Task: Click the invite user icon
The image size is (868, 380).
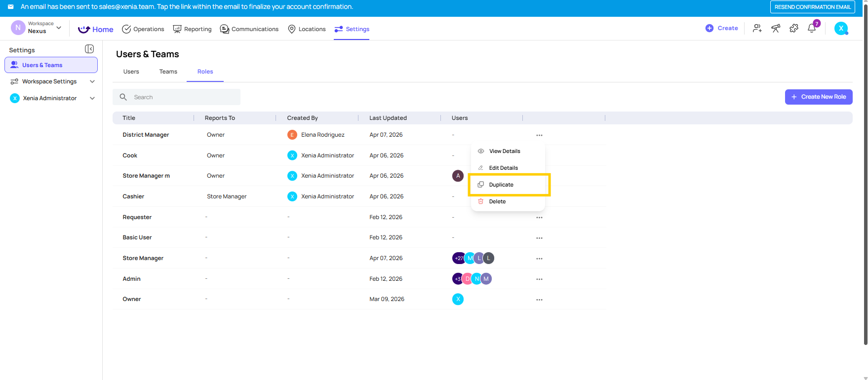Action: coord(757,29)
